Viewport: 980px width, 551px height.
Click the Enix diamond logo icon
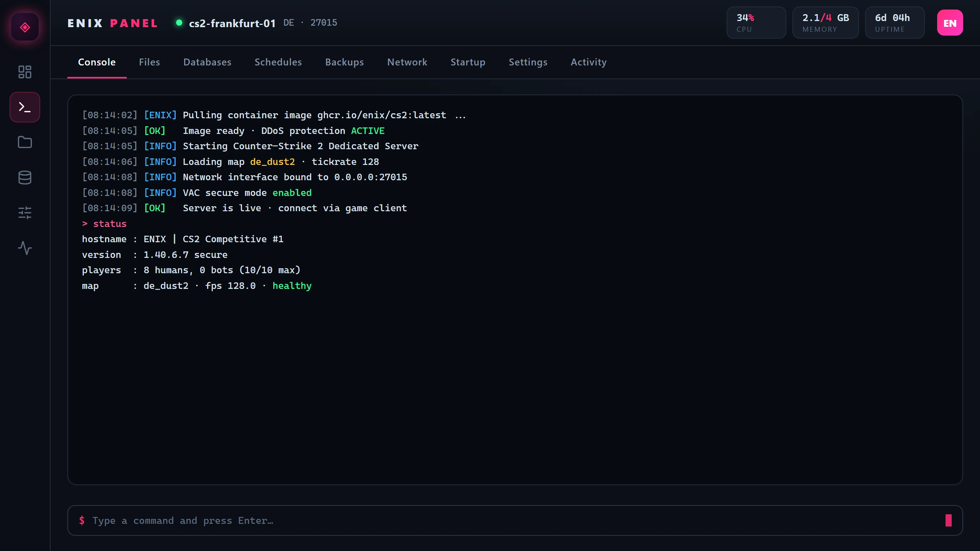(x=25, y=27)
